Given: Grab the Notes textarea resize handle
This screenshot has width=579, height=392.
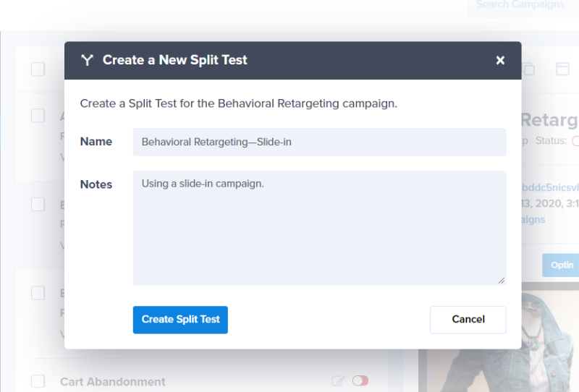Looking at the screenshot, I should tap(502, 281).
